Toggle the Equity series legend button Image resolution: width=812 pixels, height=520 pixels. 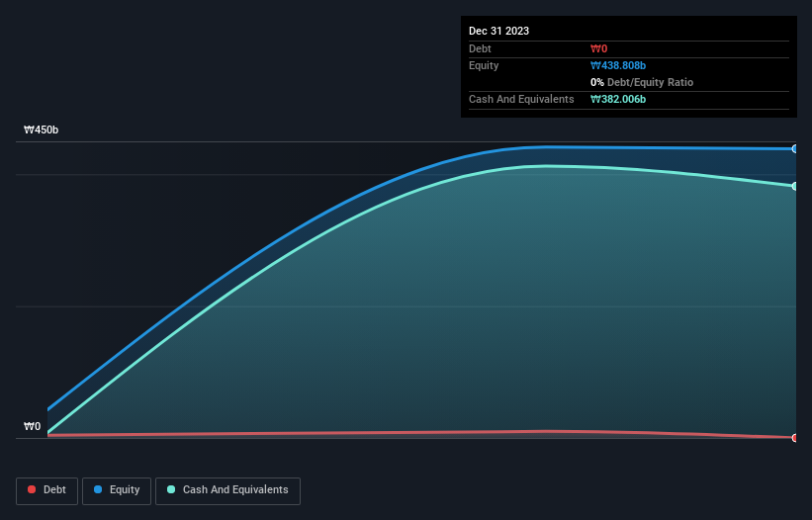pyautogui.click(x=117, y=490)
